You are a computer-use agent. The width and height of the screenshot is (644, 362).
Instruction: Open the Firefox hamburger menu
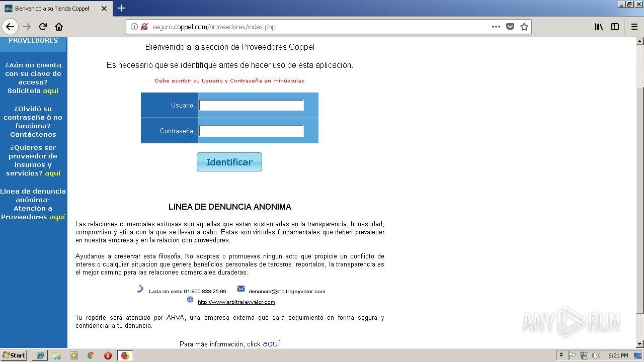pyautogui.click(x=634, y=27)
